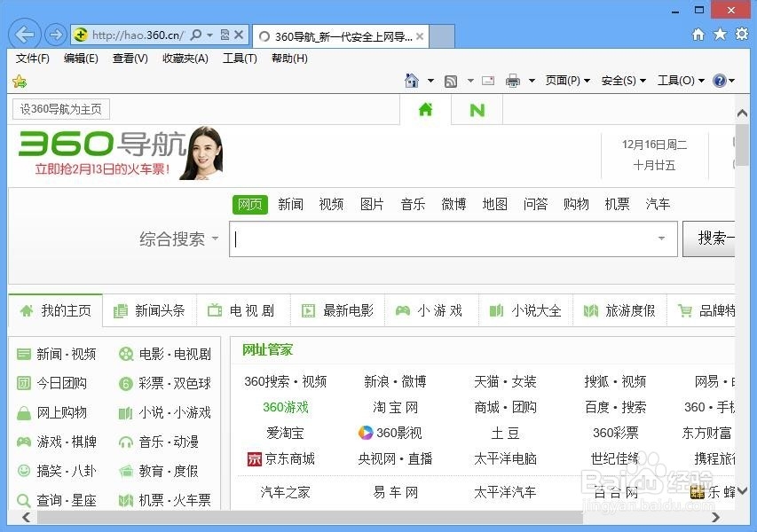Screen dimensions: 757x532
Task: Click the add-to-favorites-bar star icon
Action: (20, 81)
